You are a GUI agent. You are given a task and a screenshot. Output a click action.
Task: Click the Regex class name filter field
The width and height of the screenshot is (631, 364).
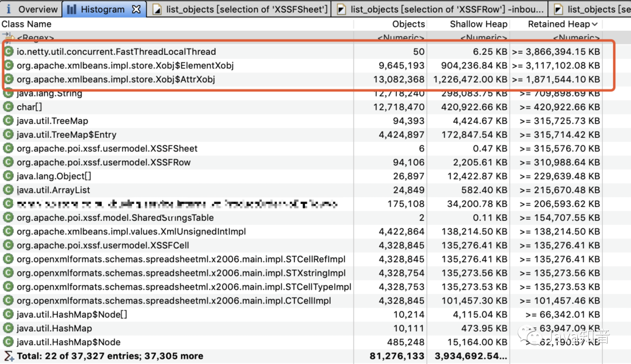(36, 38)
